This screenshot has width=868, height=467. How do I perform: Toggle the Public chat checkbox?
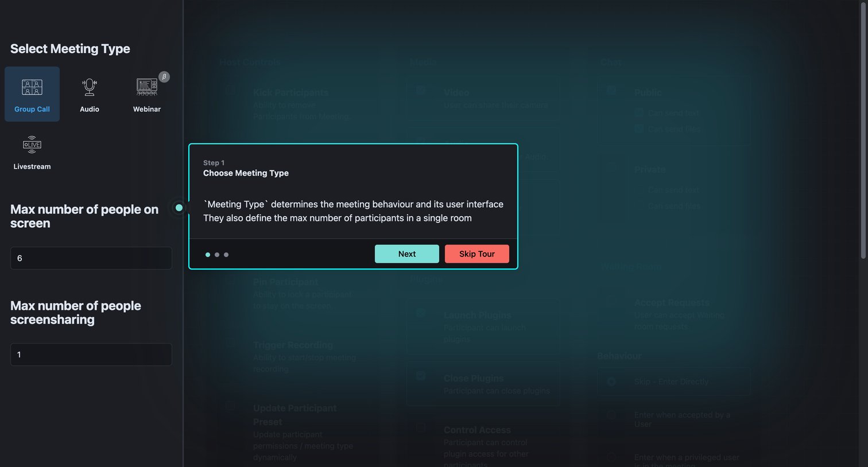pyautogui.click(x=611, y=90)
